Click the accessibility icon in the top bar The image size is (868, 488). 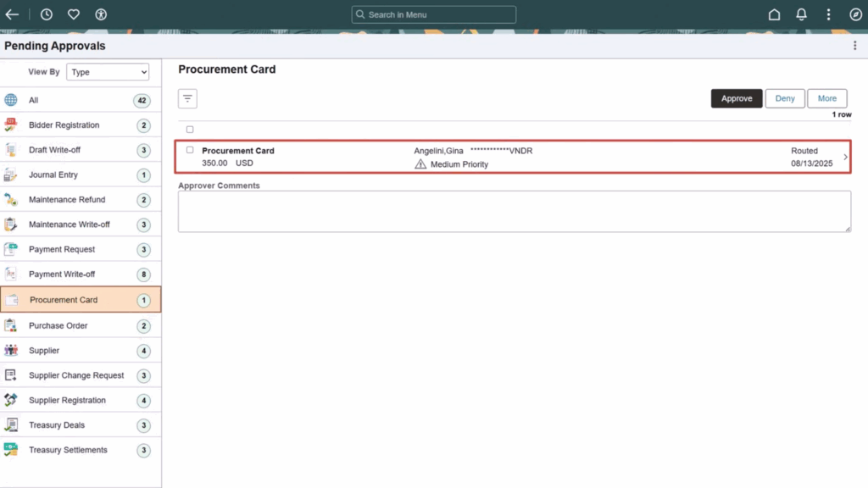tap(102, 14)
